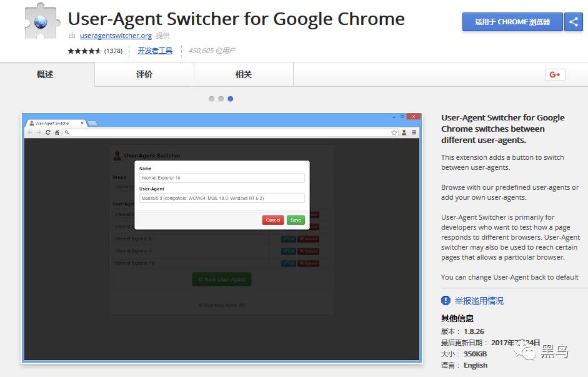Screen dimensions: 588x377
Task: Click the green Save button in screenshot
Action: (296, 220)
